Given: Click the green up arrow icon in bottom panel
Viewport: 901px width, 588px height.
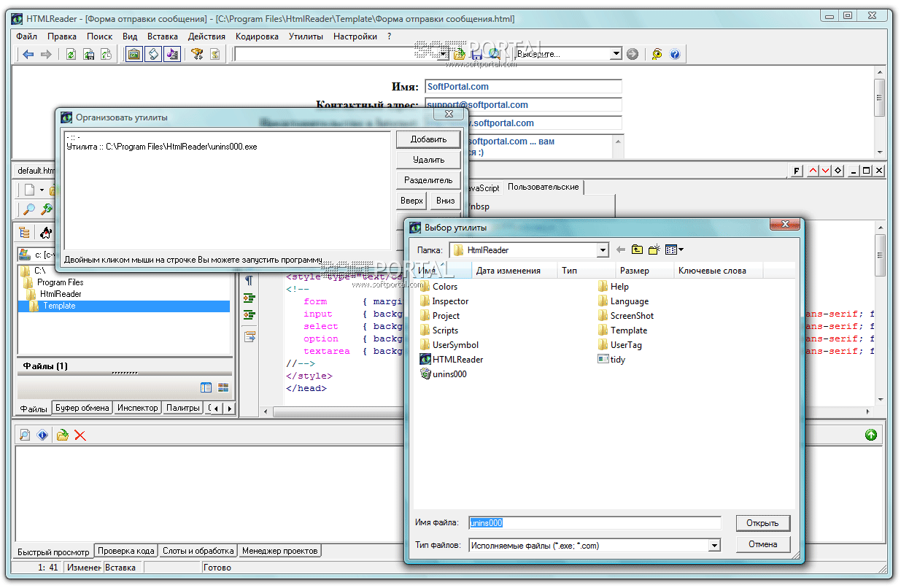Looking at the screenshot, I should pos(870,435).
